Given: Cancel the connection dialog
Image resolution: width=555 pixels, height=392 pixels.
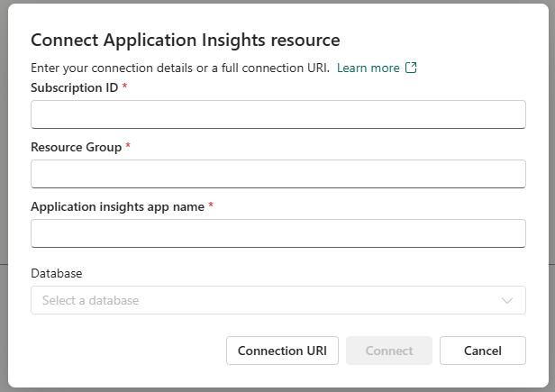Looking at the screenshot, I should (482, 351).
